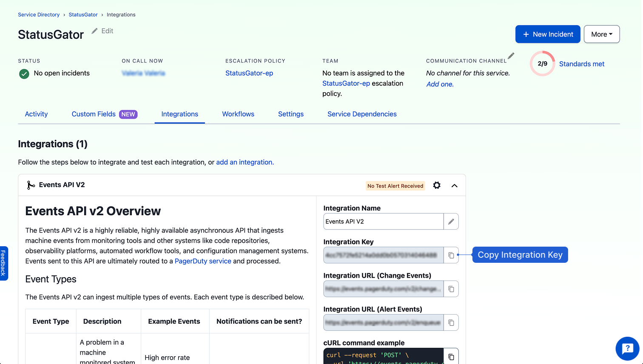
Task: Click the pencil icon next to Edit
Action: click(94, 31)
